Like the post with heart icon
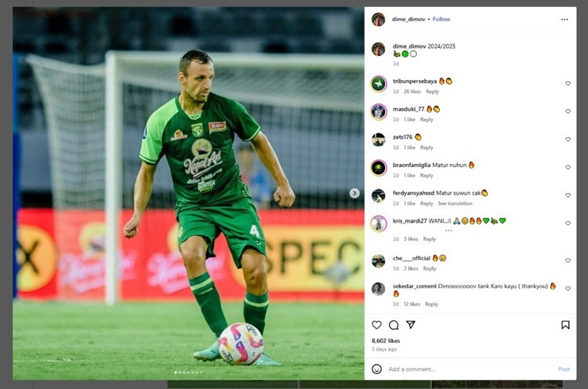This screenshot has width=588, height=389. point(377,325)
